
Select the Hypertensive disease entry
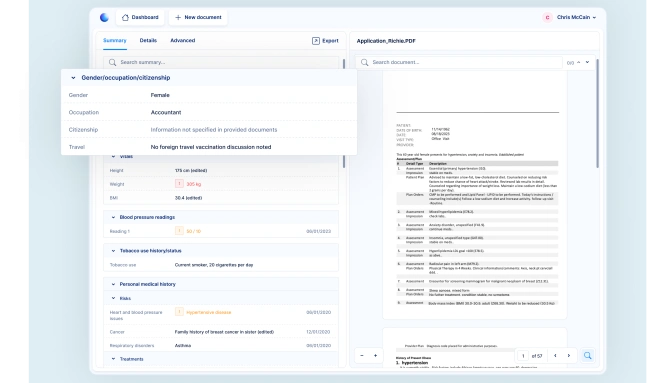[x=209, y=312]
